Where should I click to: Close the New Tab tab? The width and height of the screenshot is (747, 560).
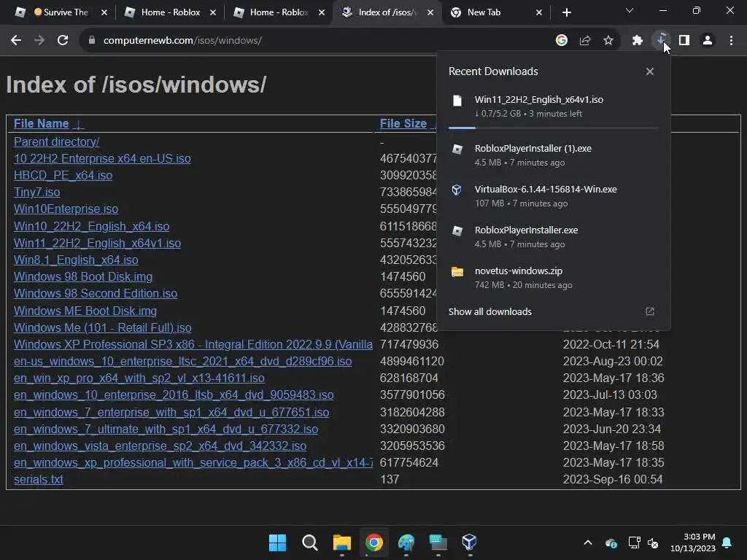[539, 12]
